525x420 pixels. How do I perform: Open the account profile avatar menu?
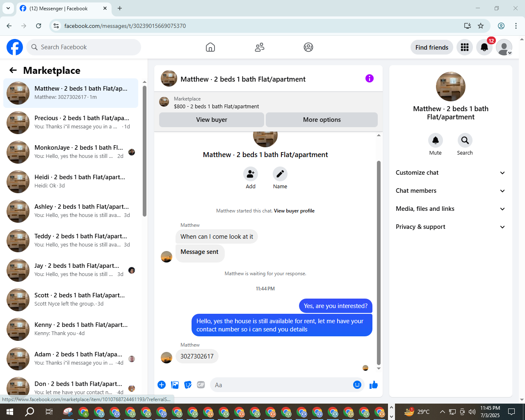pyautogui.click(x=504, y=47)
